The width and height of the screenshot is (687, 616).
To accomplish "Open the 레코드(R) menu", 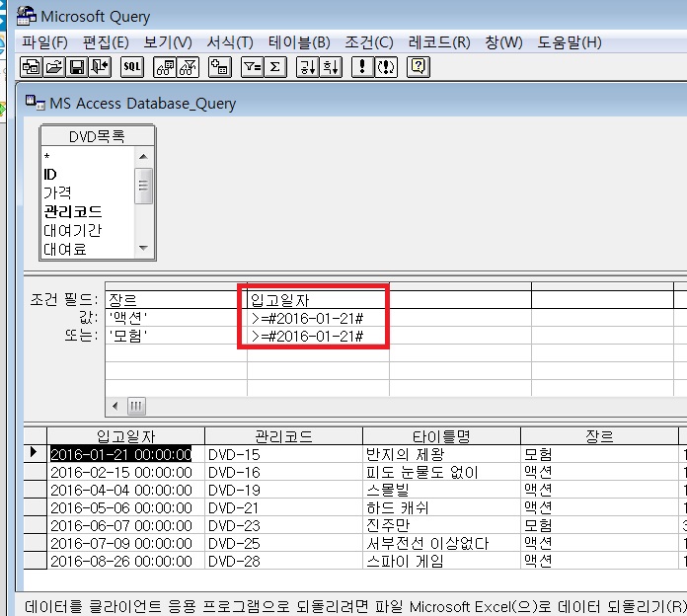I will pos(440,42).
